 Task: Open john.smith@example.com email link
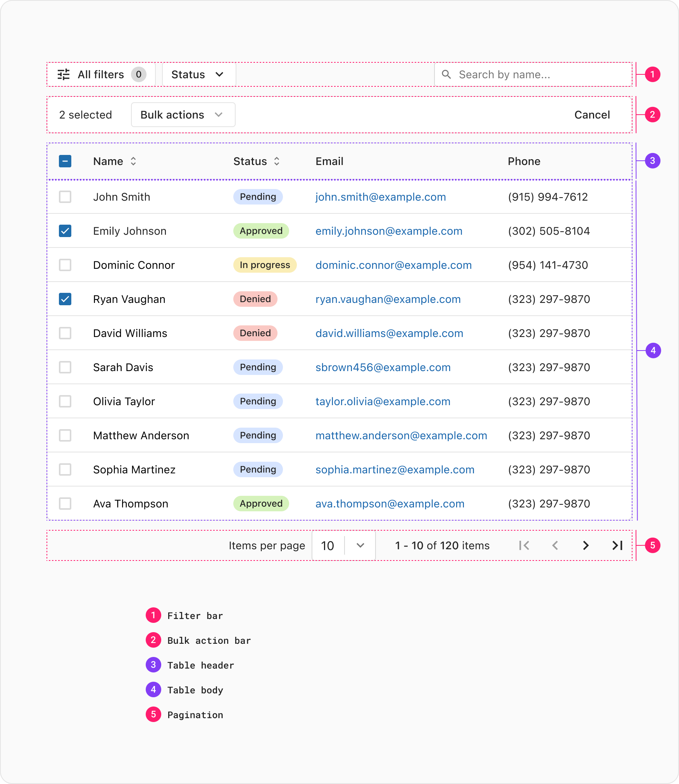pyautogui.click(x=381, y=197)
